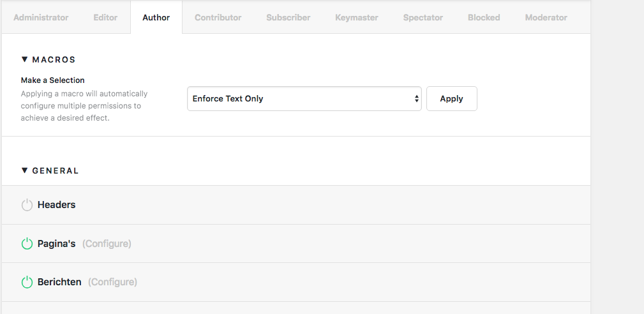The height and width of the screenshot is (314, 644).
Task: Collapse the General section triangle
Action: click(24, 170)
